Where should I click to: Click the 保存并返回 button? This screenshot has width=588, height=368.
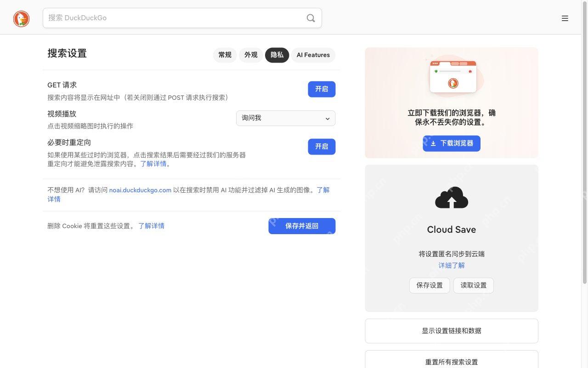[x=302, y=226]
